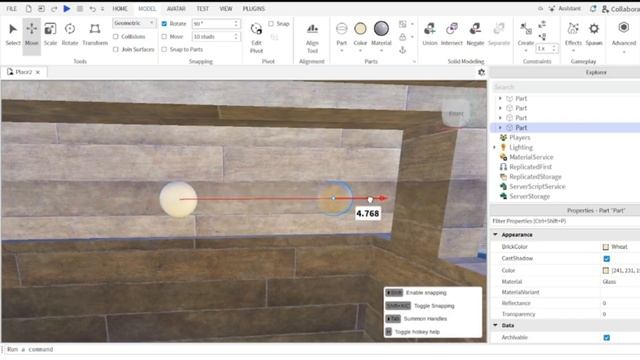Start playtest with blue Play button
Image resolution: width=640 pixels, height=360 pixels.
click(x=67, y=8)
